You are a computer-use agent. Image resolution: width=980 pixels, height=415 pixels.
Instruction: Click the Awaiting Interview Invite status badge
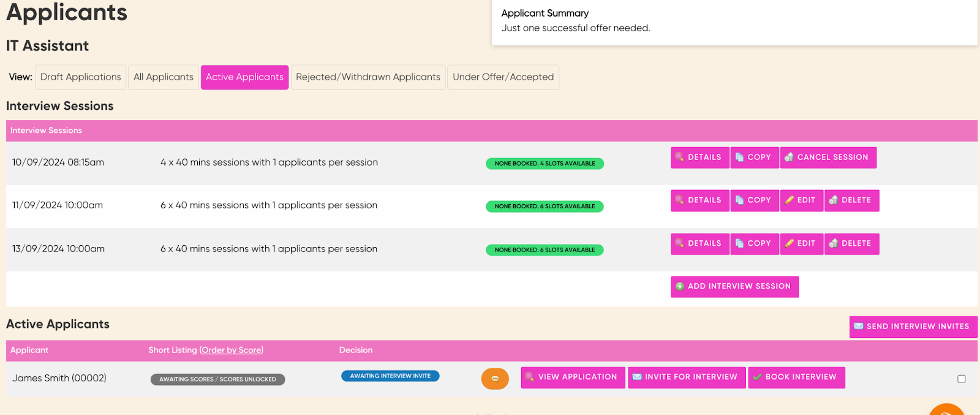tap(390, 376)
